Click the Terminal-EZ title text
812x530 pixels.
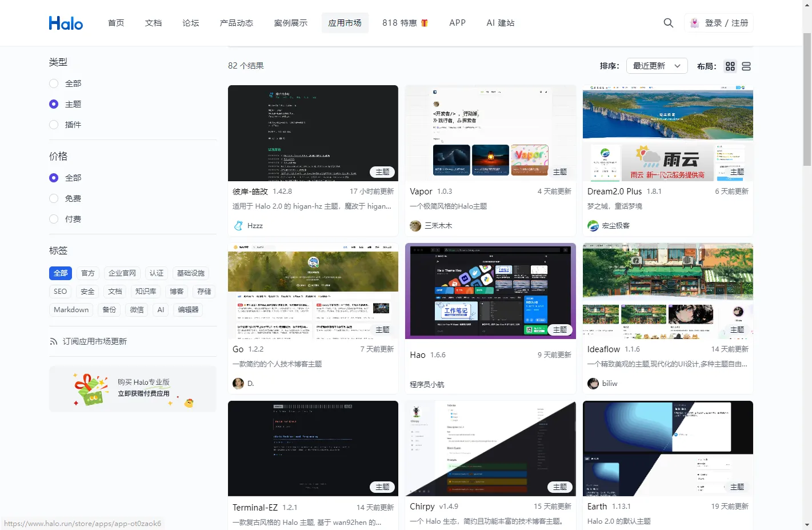tap(255, 507)
